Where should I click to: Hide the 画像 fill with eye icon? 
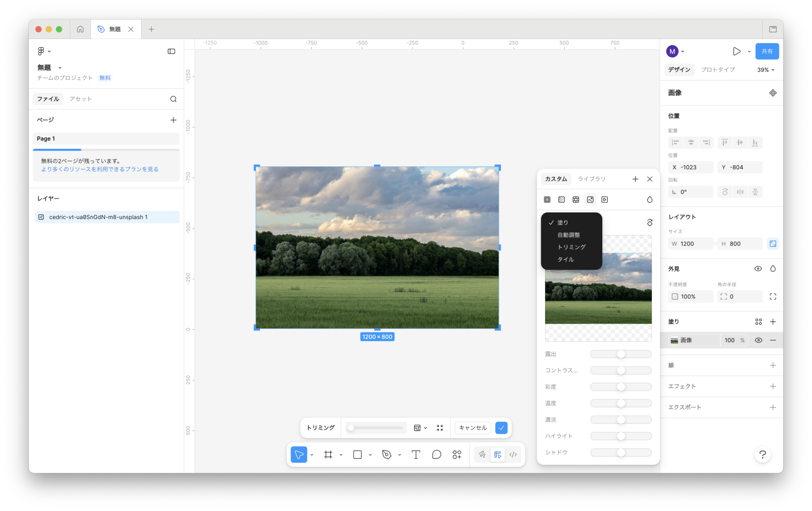coord(758,340)
